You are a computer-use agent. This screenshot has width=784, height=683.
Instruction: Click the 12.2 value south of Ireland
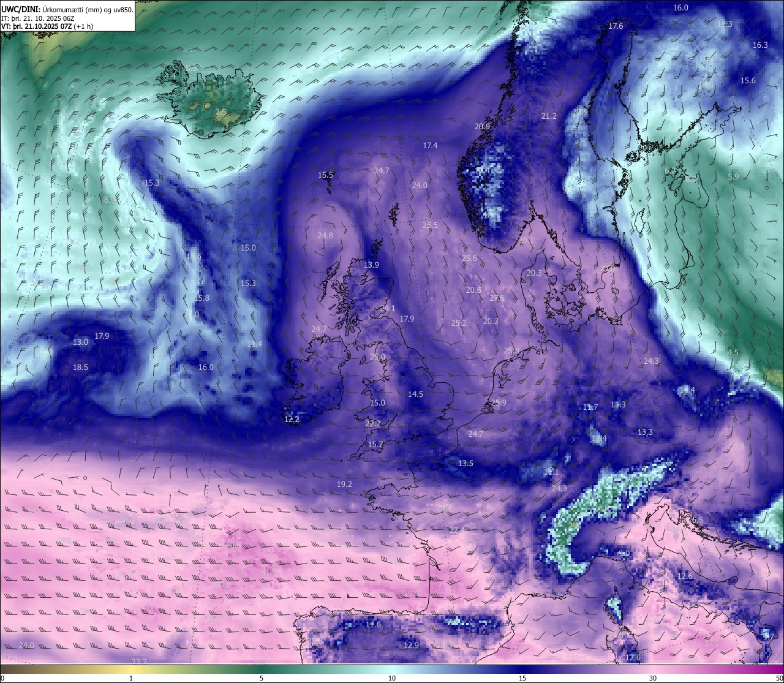coord(292,419)
